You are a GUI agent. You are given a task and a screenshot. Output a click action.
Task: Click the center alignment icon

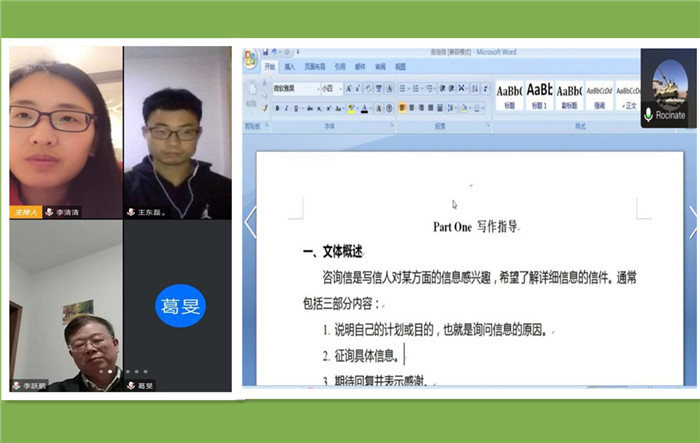click(x=413, y=108)
